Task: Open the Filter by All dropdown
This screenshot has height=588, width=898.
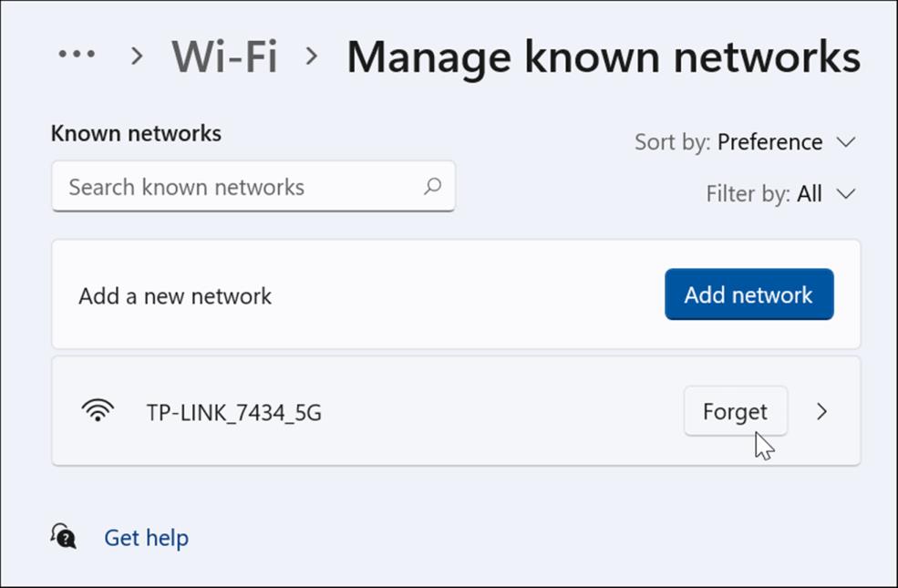Action: pos(780,193)
